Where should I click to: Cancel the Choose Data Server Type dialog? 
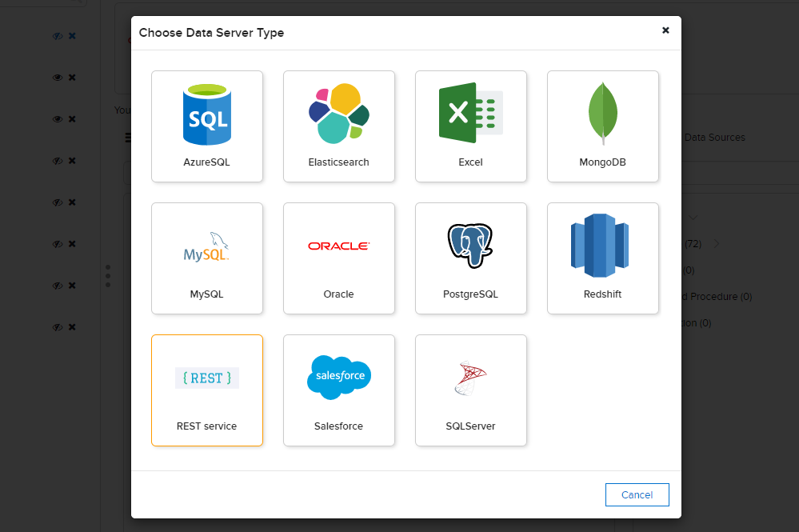click(x=637, y=495)
